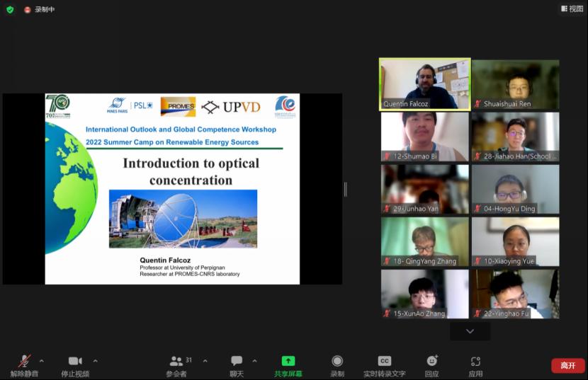Open the 聊天 chat panel
The width and height of the screenshot is (588, 380).
tap(237, 362)
